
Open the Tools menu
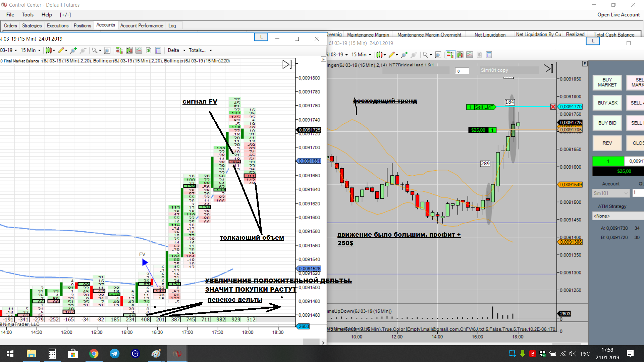[28, 15]
